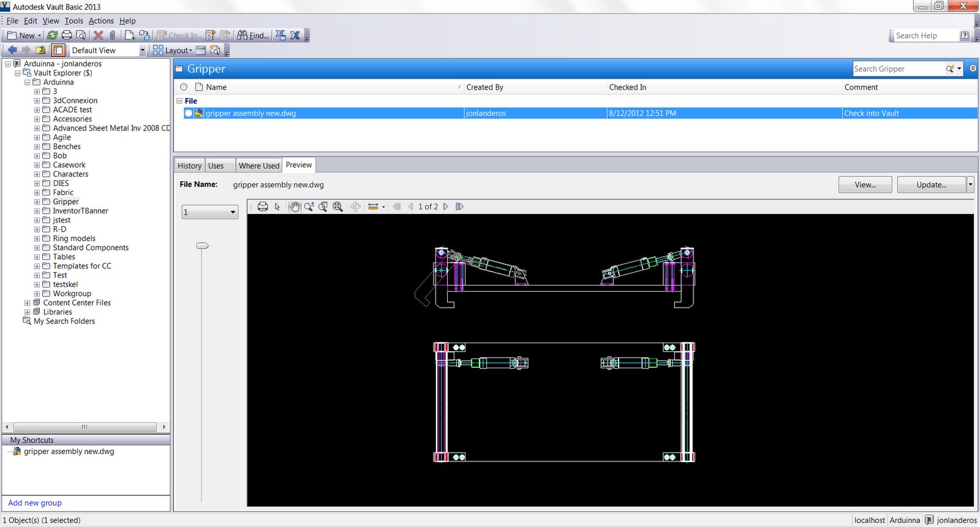This screenshot has height=527, width=980.
Task: Open the File menu
Action: pyautogui.click(x=12, y=21)
